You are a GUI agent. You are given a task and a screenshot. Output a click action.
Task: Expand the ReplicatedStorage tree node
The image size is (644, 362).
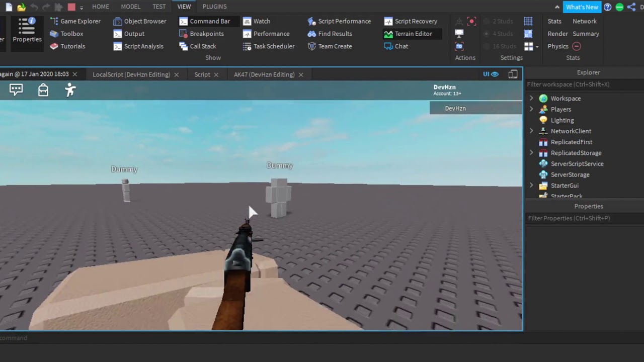click(531, 153)
